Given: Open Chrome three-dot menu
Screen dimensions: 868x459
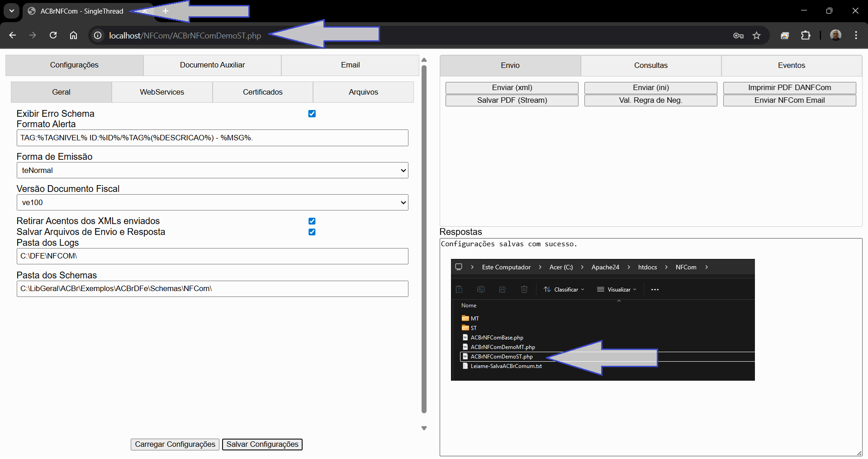Looking at the screenshot, I should click(x=856, y=35).
